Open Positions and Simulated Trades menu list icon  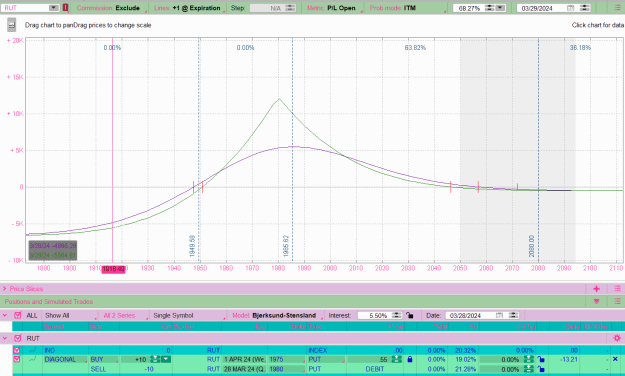click(x=617, y=301)
